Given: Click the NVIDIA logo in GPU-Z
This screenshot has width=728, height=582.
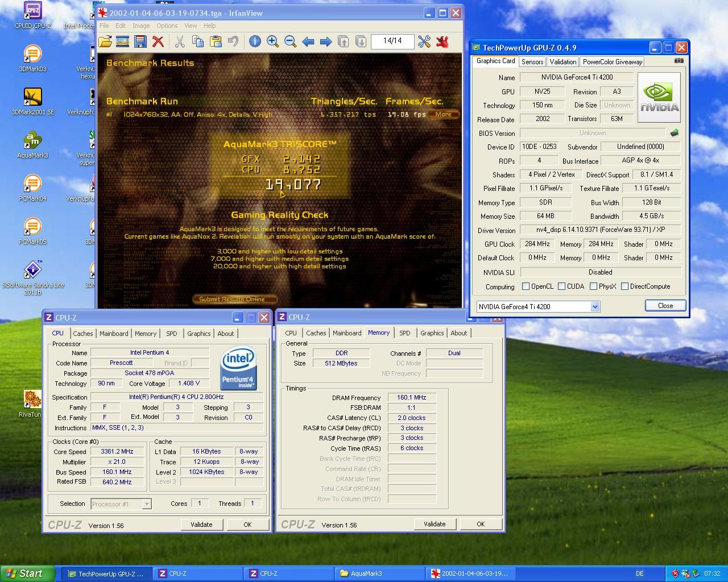Looking at the screenshot, I should (659, 97).
